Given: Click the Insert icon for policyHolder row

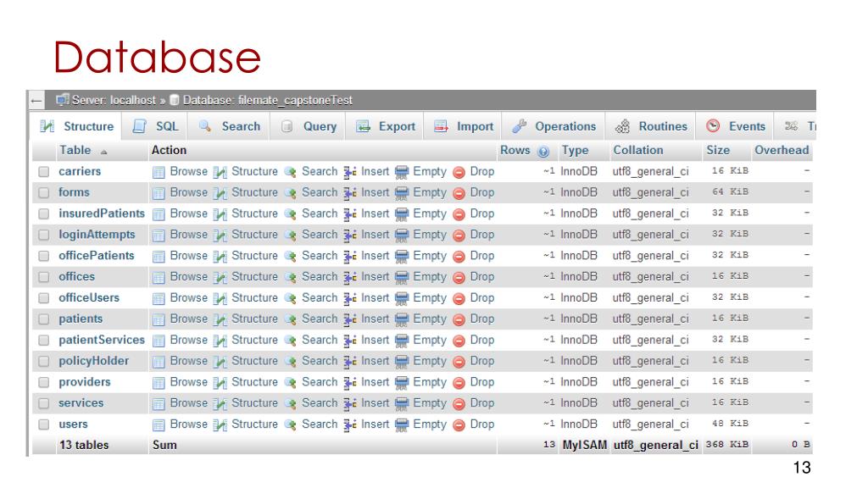Looking at the screenshot, I should click(350, 361).
